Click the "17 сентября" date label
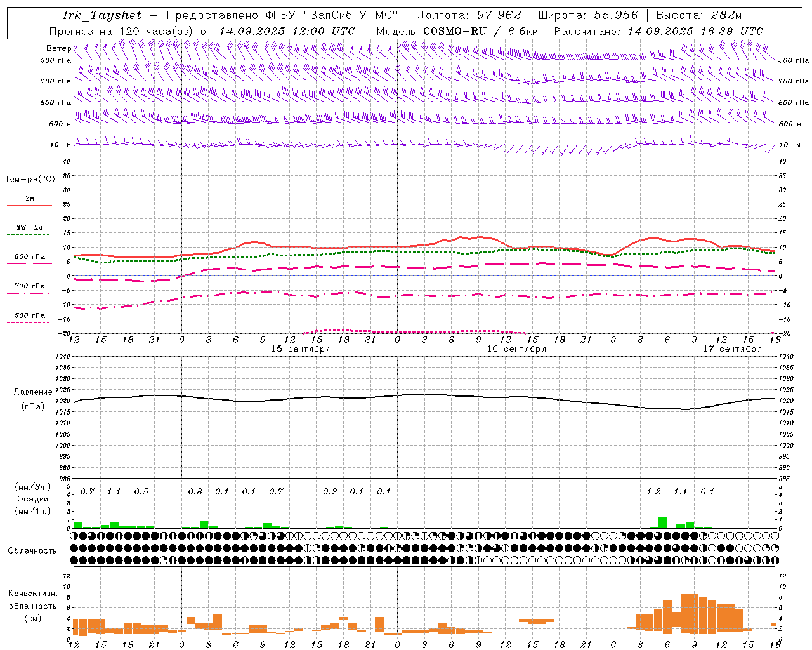The width and height of the screenshot is (812, 650). pyautogui.click(x=732, y=349)
